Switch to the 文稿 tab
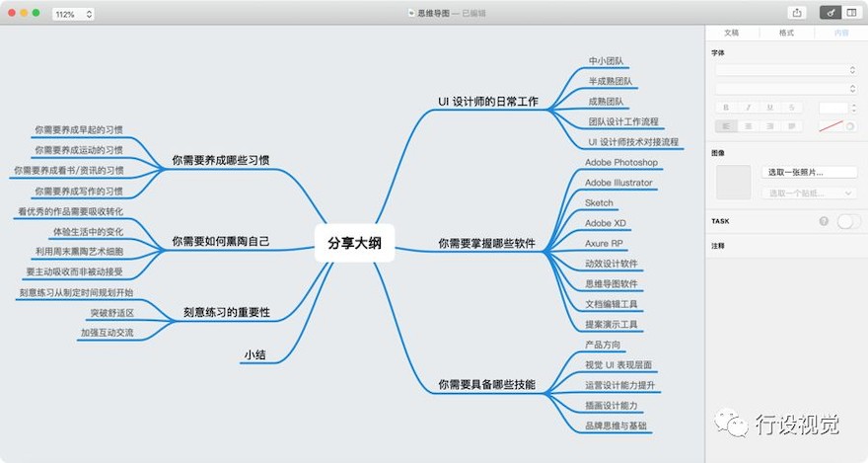This screenshot has width=868, height=463. coord(731,33)
